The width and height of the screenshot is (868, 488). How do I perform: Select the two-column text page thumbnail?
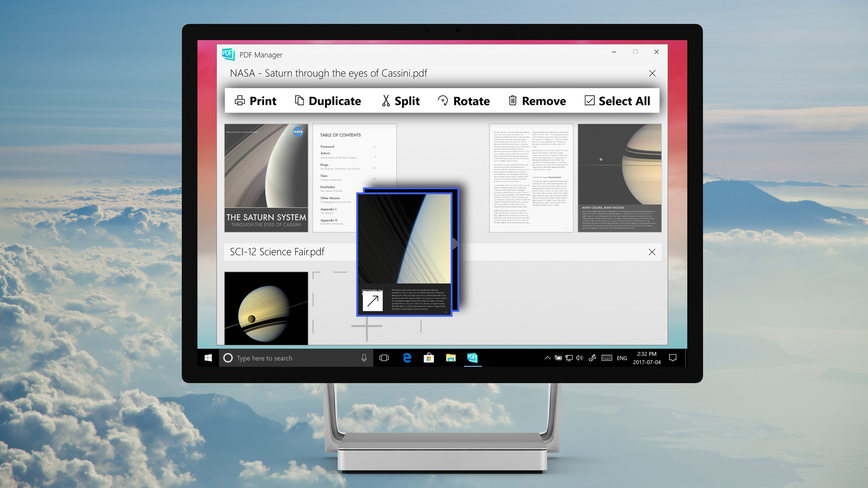pyautogui.click(x=531, y=178)
